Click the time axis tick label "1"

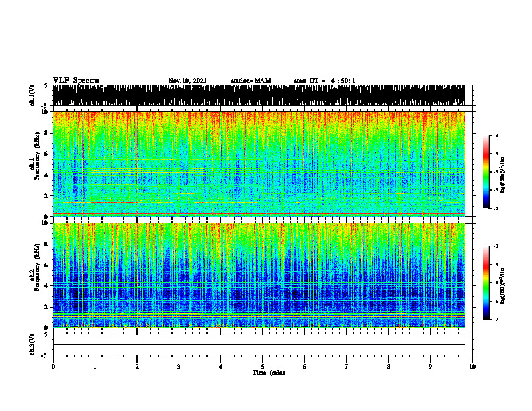pyautogui.click(x=95, y=367)
